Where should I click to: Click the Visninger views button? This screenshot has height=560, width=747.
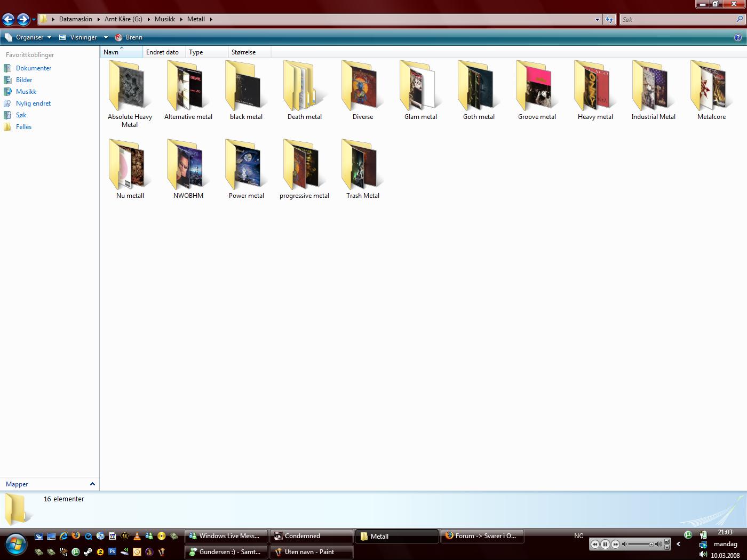point(78,37)
